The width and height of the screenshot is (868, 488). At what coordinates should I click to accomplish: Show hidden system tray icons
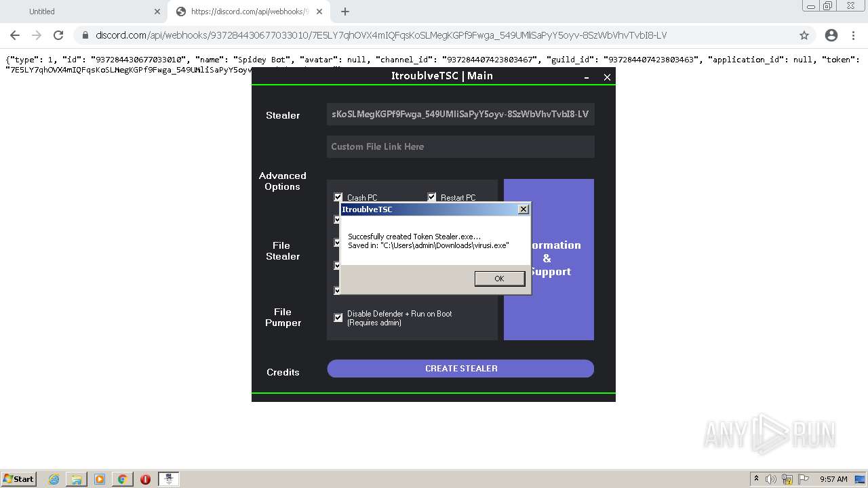pyautogui.click(x=757, y=479)
